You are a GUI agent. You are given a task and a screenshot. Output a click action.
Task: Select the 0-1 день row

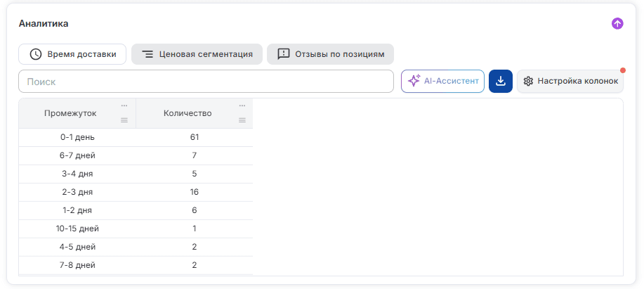[136, 137]
